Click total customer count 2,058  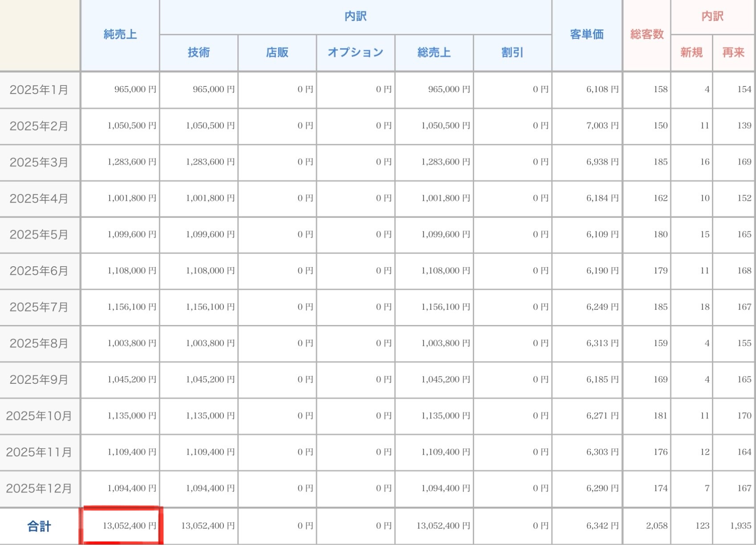click(x=656, y=526)
